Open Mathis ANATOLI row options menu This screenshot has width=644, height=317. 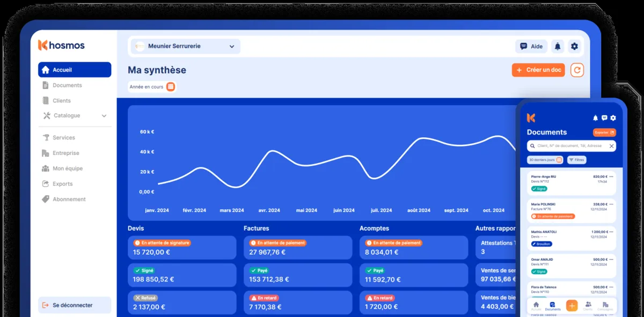point(611,232)
